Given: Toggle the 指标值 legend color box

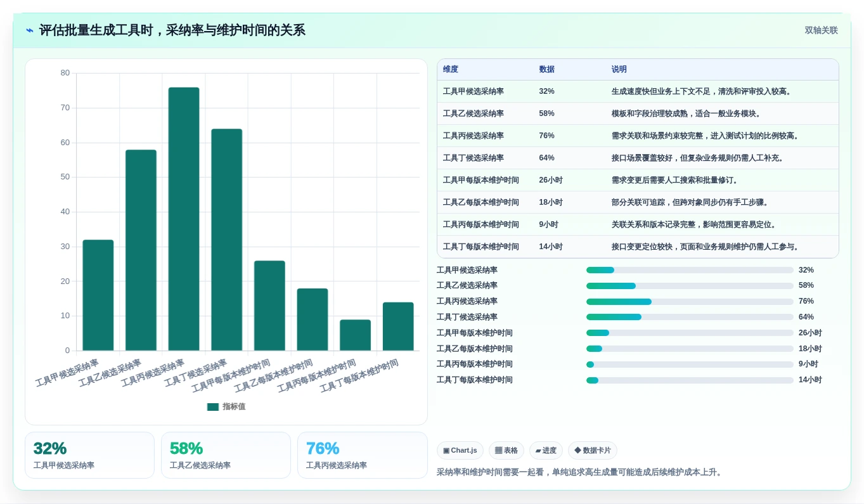Looking at the screenshot, I should (213, 407).
